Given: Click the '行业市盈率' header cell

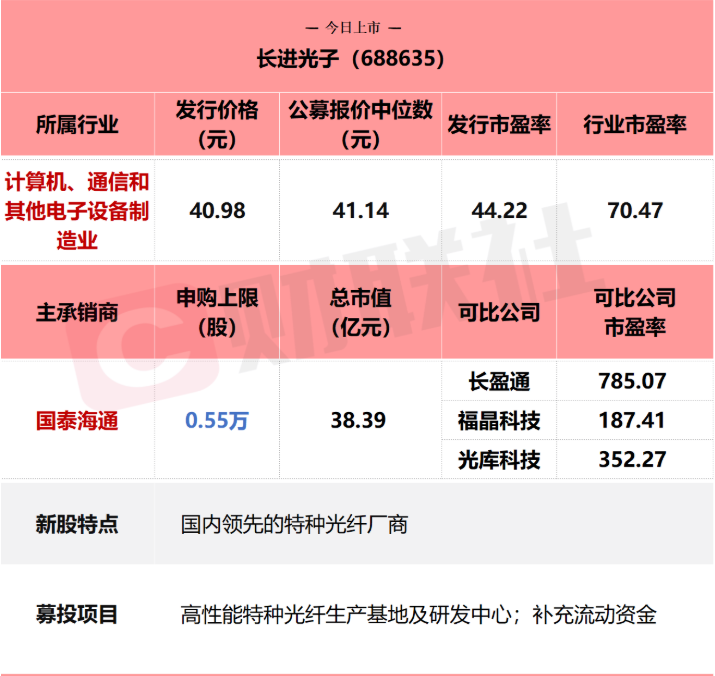Looking at the screenshot, I should [635, 125].
